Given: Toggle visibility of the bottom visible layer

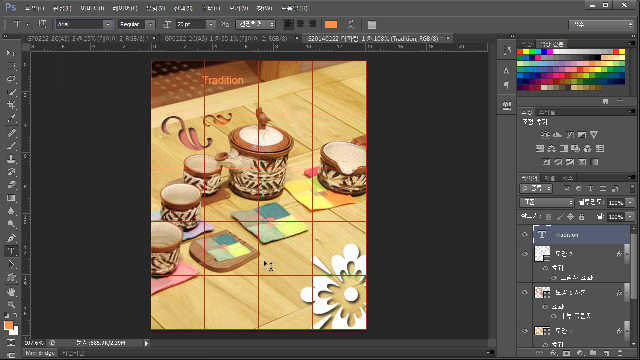Looking at the screenshot, I should 525,331.
